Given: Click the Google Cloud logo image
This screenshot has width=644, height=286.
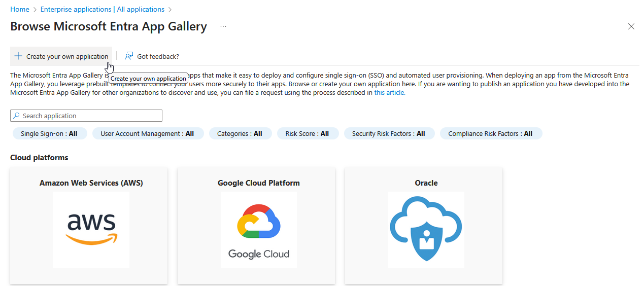Looking at the screenshot, I should (259, 230).
